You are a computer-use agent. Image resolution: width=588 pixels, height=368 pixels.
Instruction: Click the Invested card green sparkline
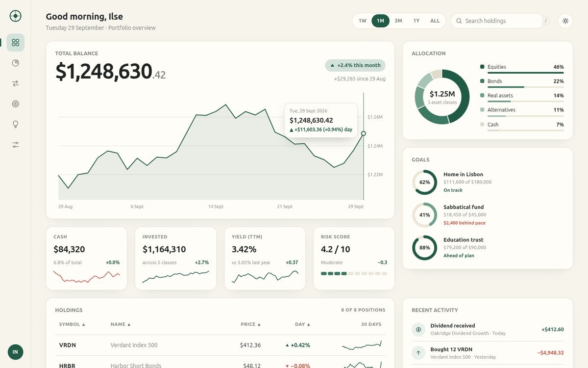click(x=176, y=277)
